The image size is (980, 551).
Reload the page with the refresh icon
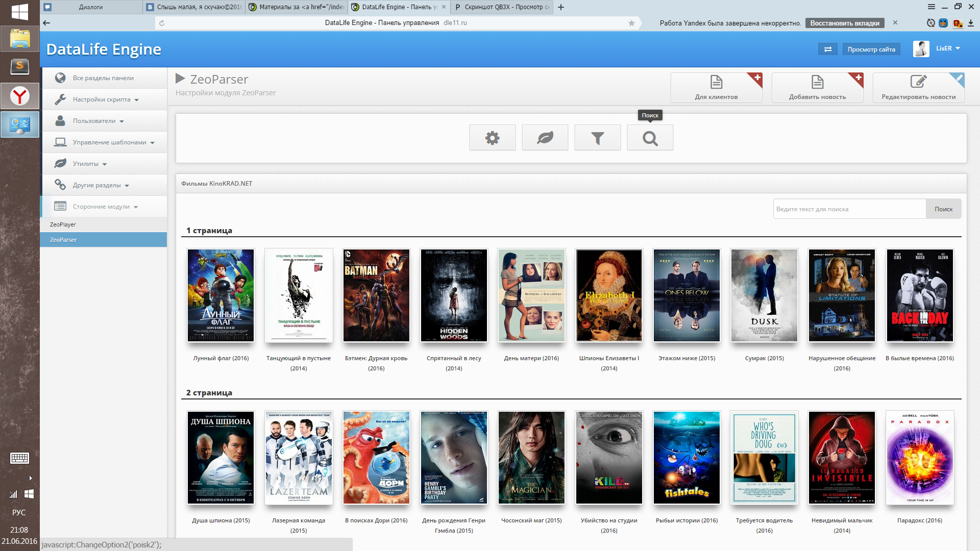tap(162, 22)
